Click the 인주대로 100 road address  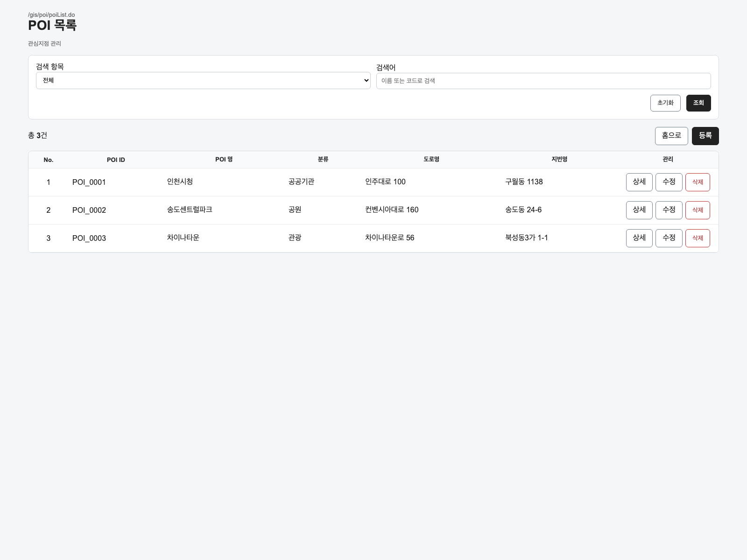[x=385, y=182]
